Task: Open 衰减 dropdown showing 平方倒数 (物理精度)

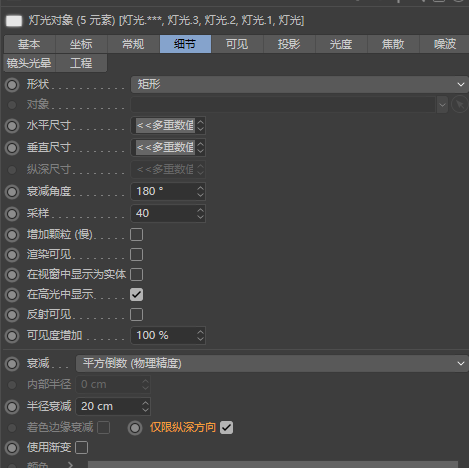Action: 272,364
